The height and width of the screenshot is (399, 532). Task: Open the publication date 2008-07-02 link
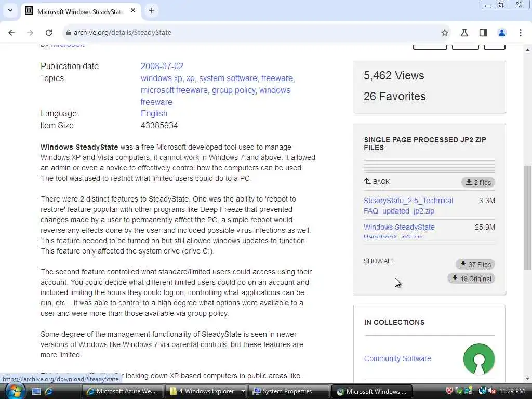(x=162, y=66)
